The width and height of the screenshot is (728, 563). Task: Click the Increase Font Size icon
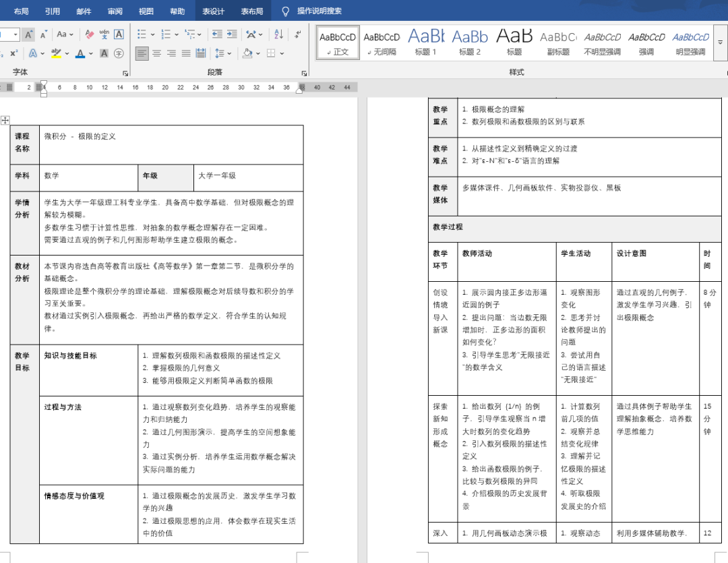coord(28,34)
